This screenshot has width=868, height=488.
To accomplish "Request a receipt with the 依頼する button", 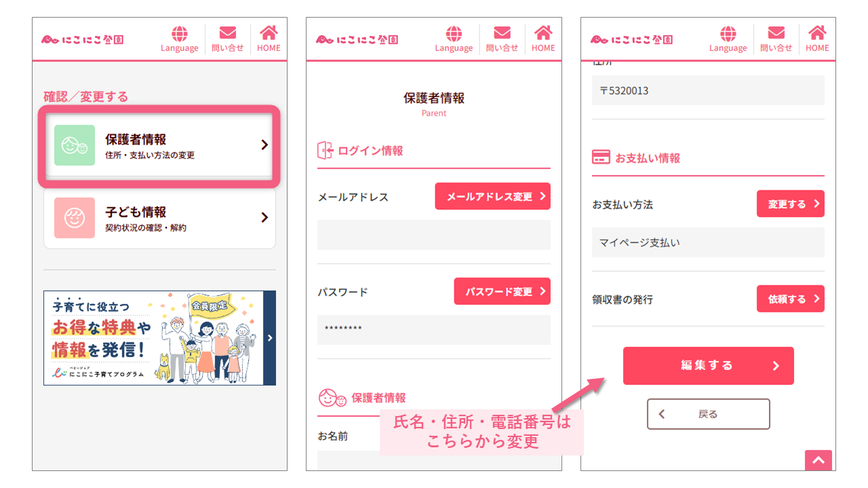I will [x=791, y=298].
